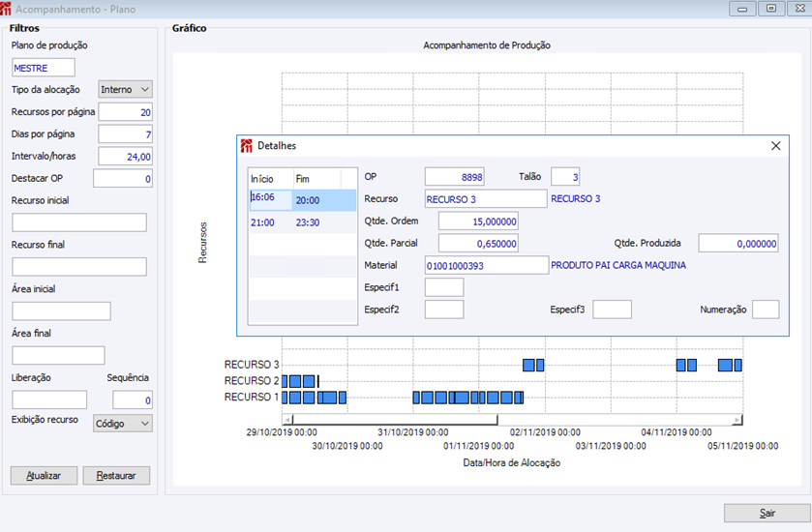Image resolution: width=812 pixels, height=532 pixels.
Task: Click the chart scrollbar right arrow
Action: pos(737,420)
